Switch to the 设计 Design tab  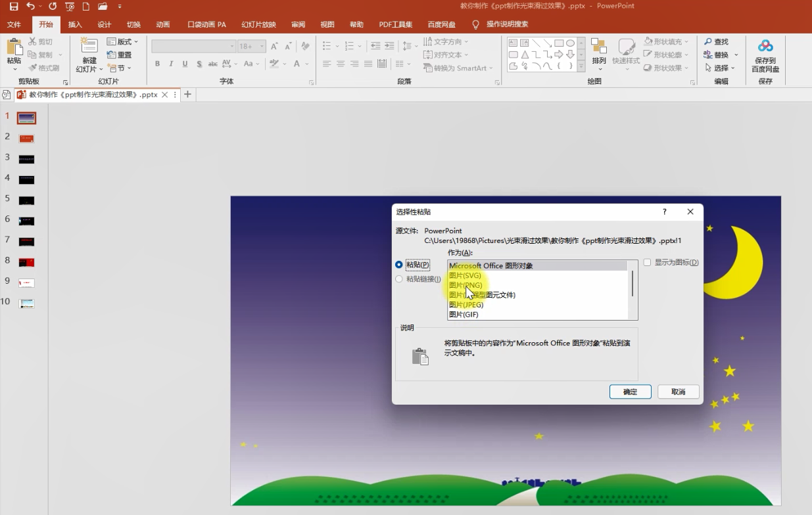(x=104, y=25)
